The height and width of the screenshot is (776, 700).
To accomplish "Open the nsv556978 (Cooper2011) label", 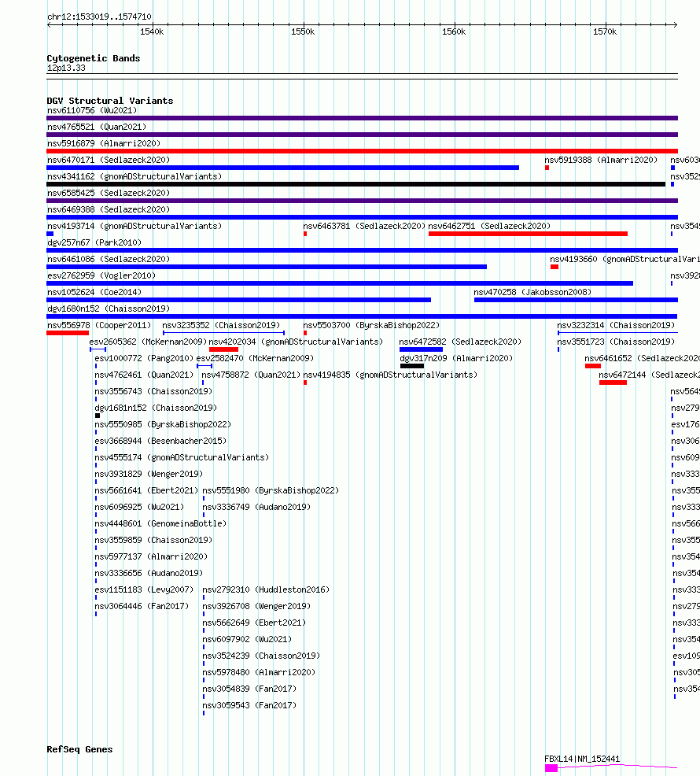I will (x=99, y=325).
